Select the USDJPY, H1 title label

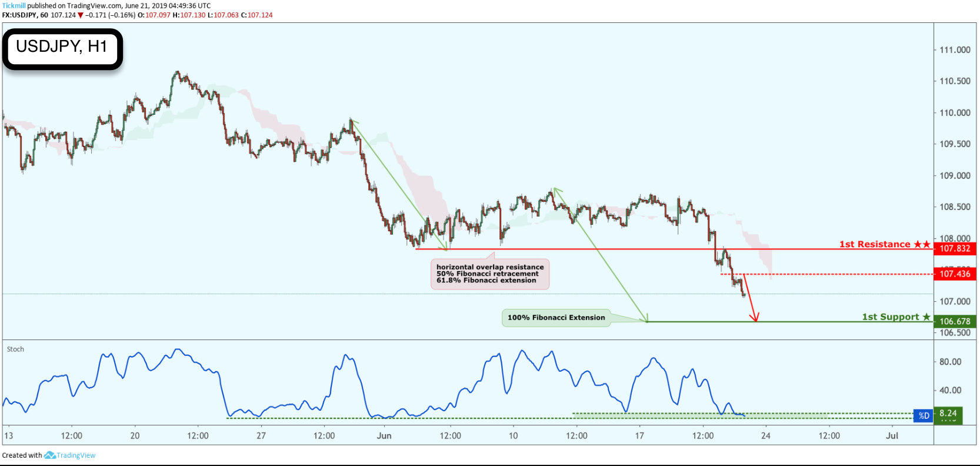(x=62, y=46)
